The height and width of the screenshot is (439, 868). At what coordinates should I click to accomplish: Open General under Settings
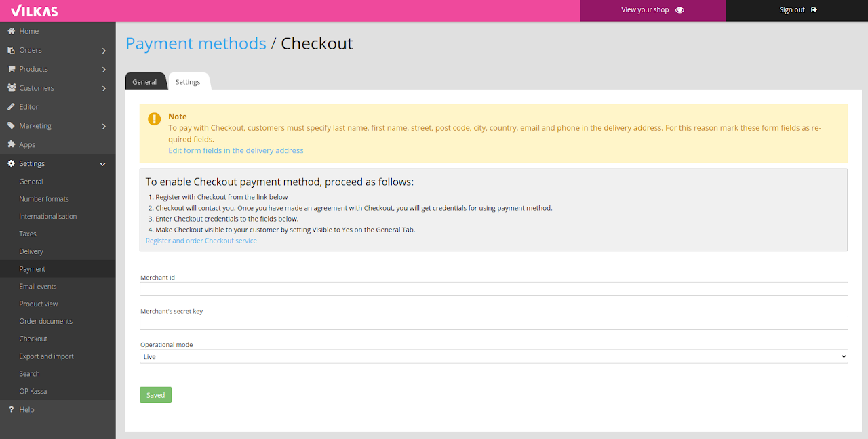point(31,182)
